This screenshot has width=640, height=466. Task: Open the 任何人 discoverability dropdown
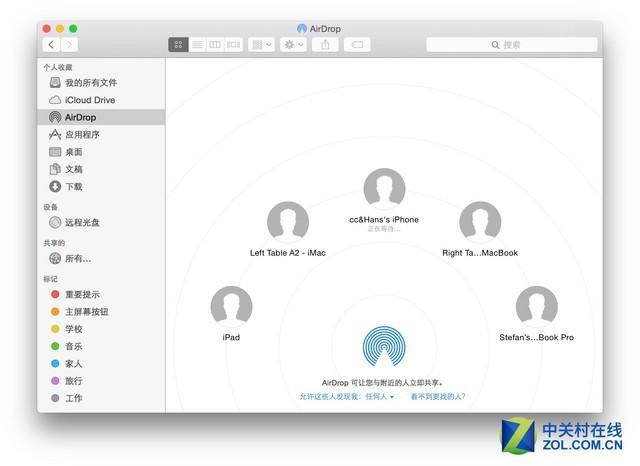point(379,397)
